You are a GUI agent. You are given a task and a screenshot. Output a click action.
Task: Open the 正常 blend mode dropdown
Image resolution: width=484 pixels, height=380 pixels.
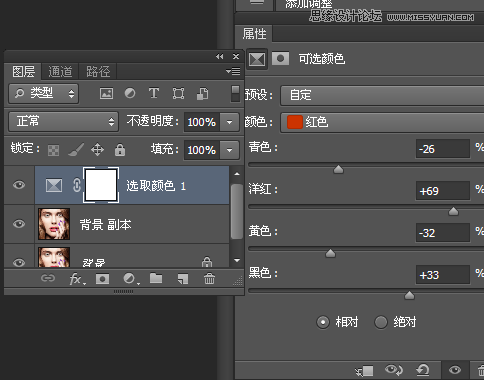click(63, 121)
